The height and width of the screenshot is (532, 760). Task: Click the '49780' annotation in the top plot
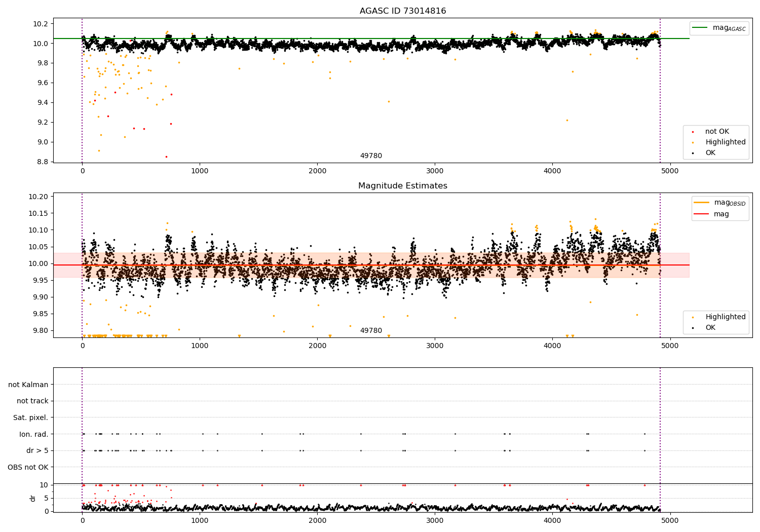click(371, 156)
